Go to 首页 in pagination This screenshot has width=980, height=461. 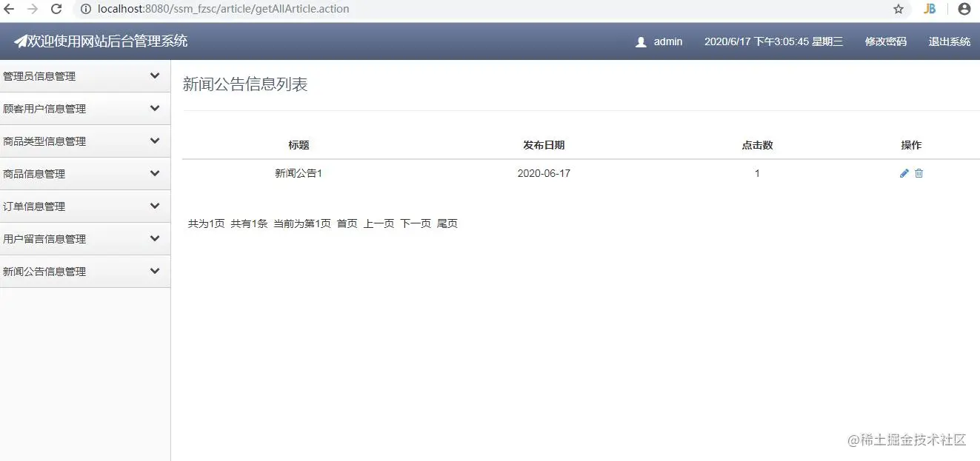pyautogui.click(x=347, y=223)
